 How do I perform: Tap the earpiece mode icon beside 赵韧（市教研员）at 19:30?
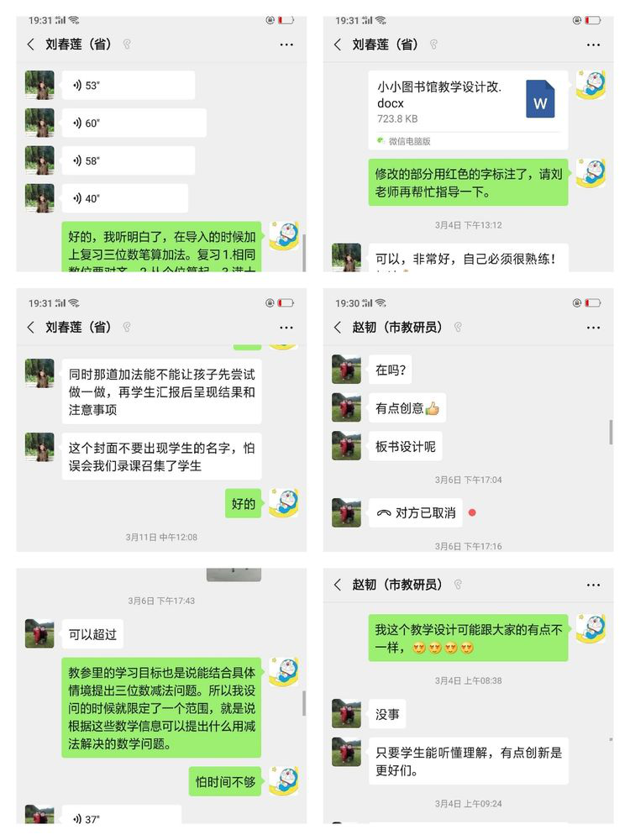tap(458, 328)
